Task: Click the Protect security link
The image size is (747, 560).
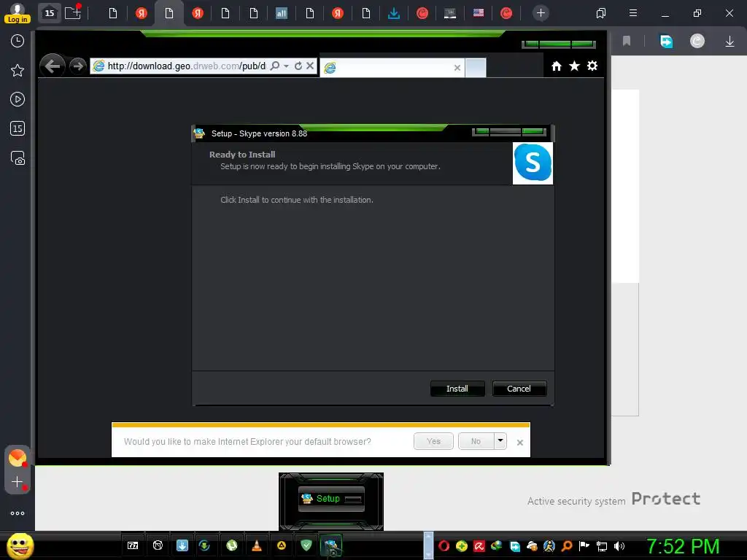Action: pyautogui.click(x=665, y=499)
